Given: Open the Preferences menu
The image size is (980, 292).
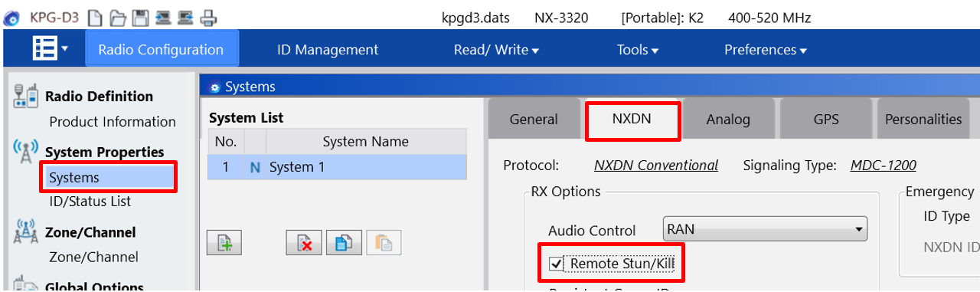Looking at the screenshot, I should pos(766,50).
